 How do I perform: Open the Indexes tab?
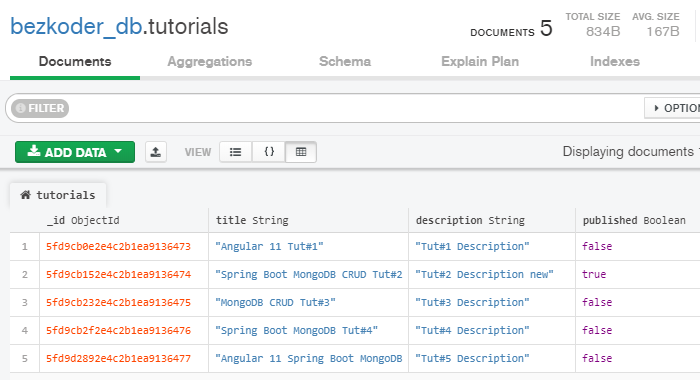pos(615,62)
